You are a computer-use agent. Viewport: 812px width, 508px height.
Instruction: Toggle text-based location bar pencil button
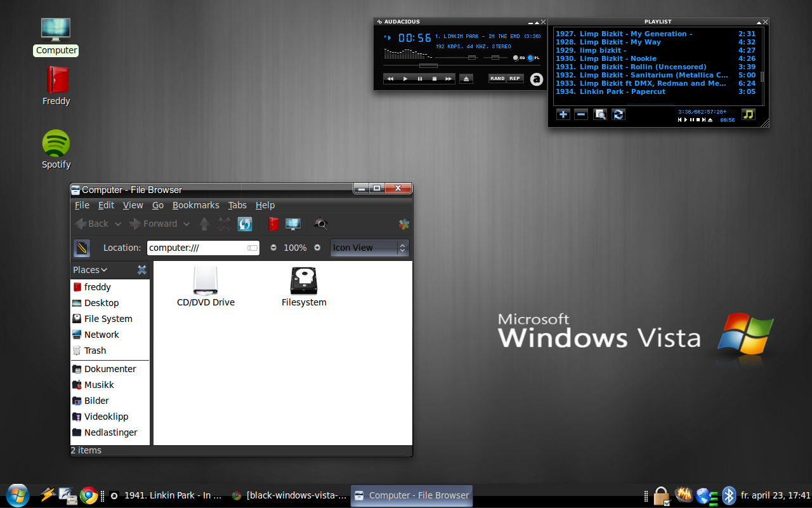82,248
